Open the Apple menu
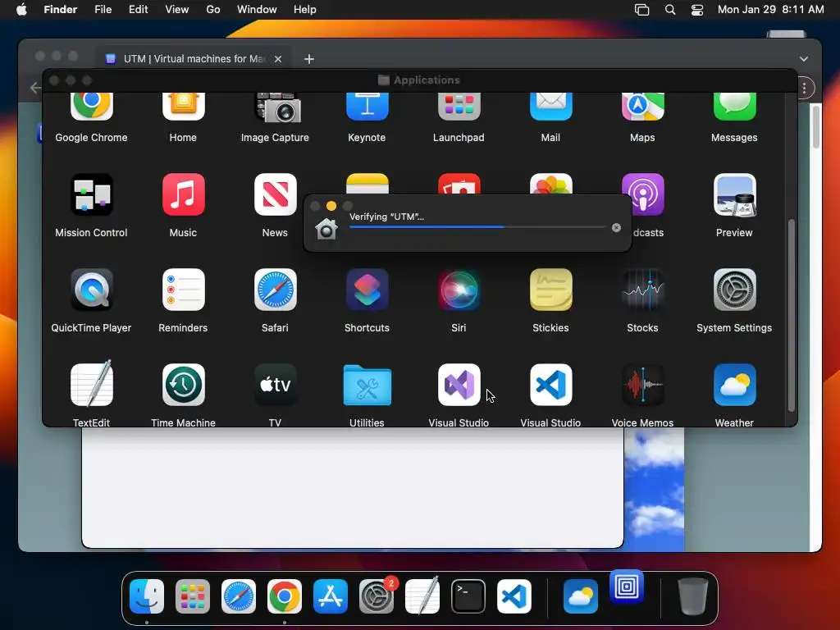Image resolution: width=840 pixels, height=630 pixels. coord(21,10)
